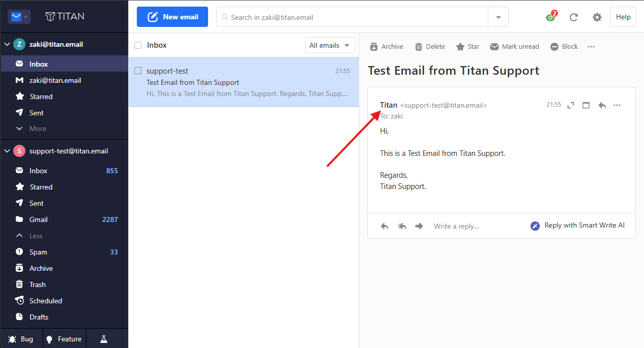Reply using the header reply arrow
The image size is (644, 348).
pyautogui.click(x=602, y=105)
